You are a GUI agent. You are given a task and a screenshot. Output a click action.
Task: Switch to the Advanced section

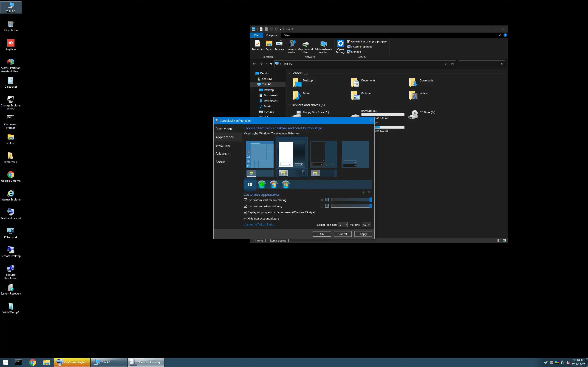tap(223, 154)
